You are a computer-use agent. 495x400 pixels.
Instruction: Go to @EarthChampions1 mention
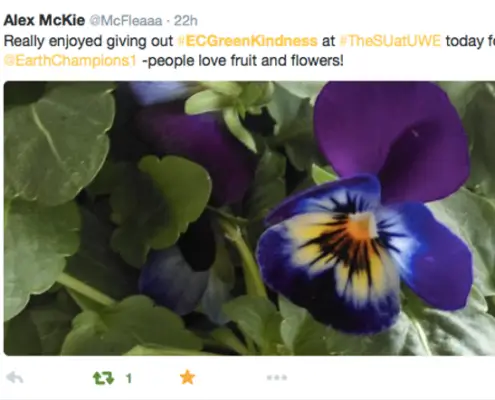[x=70, y=61]
